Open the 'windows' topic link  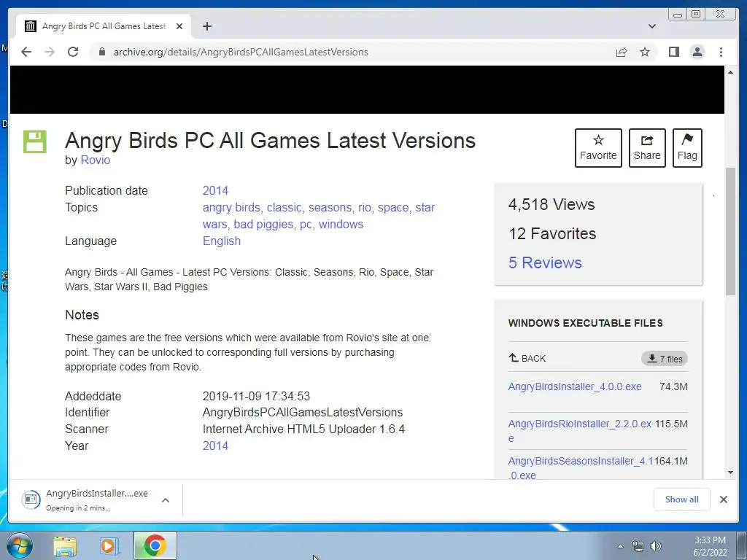[x=341, y=225]
